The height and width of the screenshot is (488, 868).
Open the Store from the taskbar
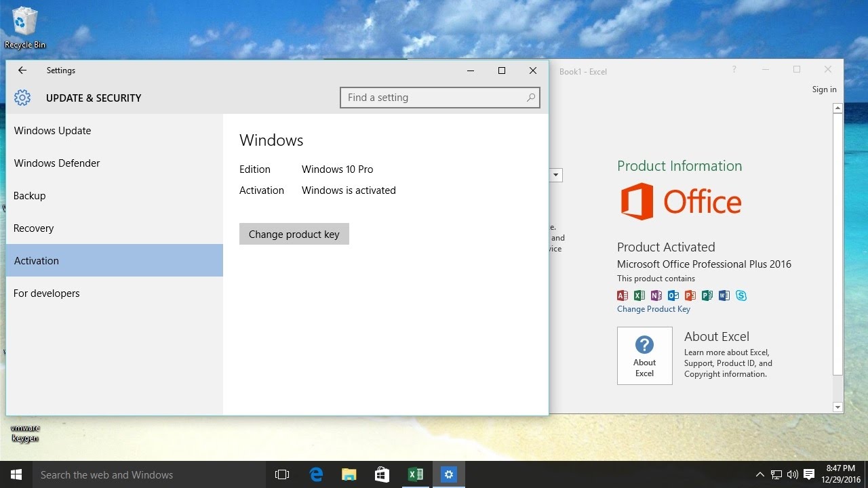(382, 474)
